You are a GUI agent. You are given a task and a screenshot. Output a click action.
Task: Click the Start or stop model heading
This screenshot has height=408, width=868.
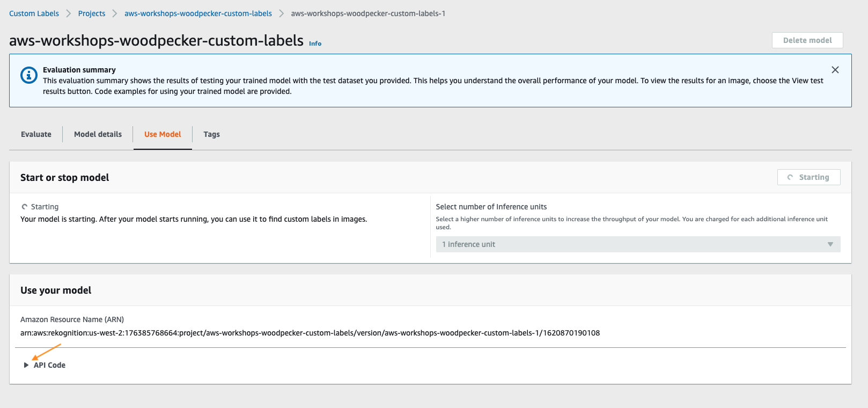tap(64, 178)
